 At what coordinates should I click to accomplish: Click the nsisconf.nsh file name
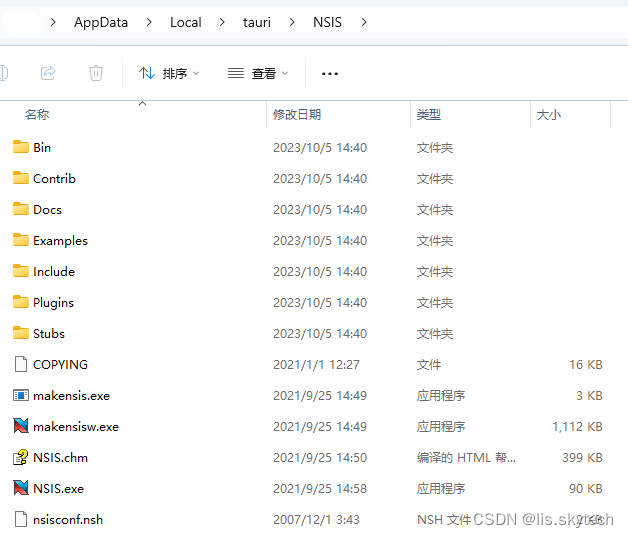[x=68, y=520]
